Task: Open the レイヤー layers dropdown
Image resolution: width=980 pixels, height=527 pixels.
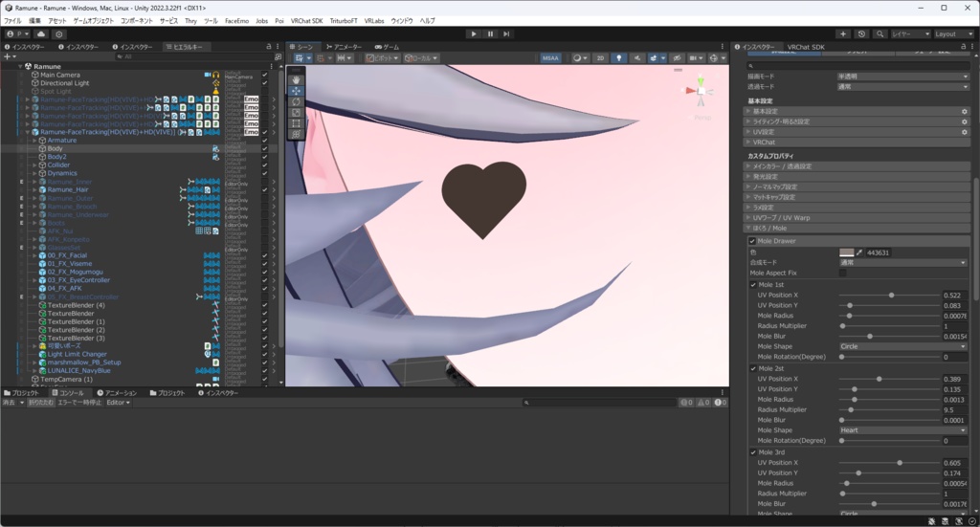Action: (910, 33)
